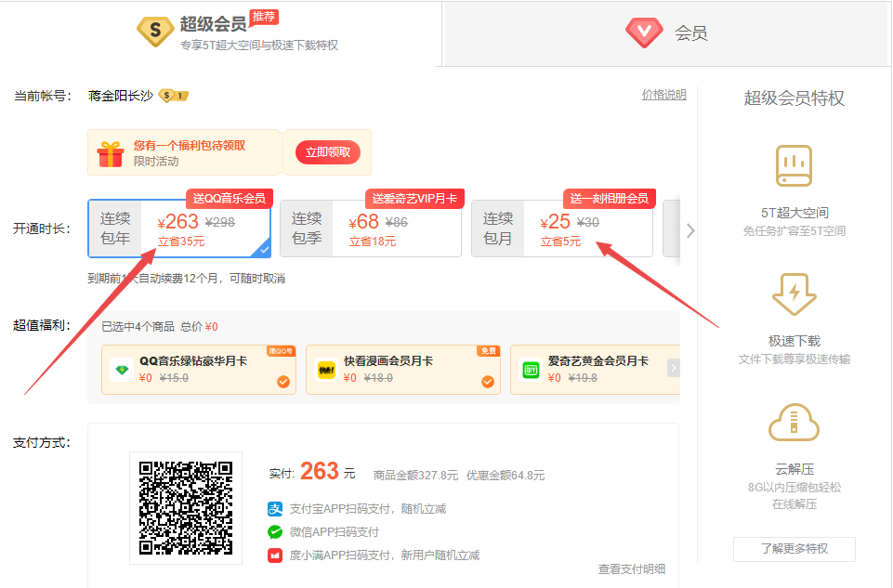Screen dimensions: 893x588
Task: Click the 极速下载 lightning download icon
Action: tap(794, 294)
